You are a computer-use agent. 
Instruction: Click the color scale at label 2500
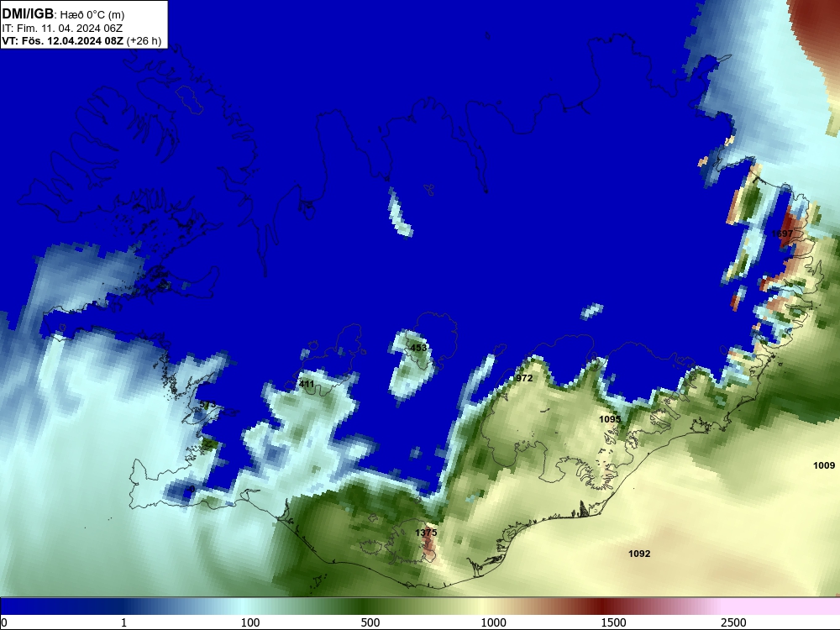(733, 622)
